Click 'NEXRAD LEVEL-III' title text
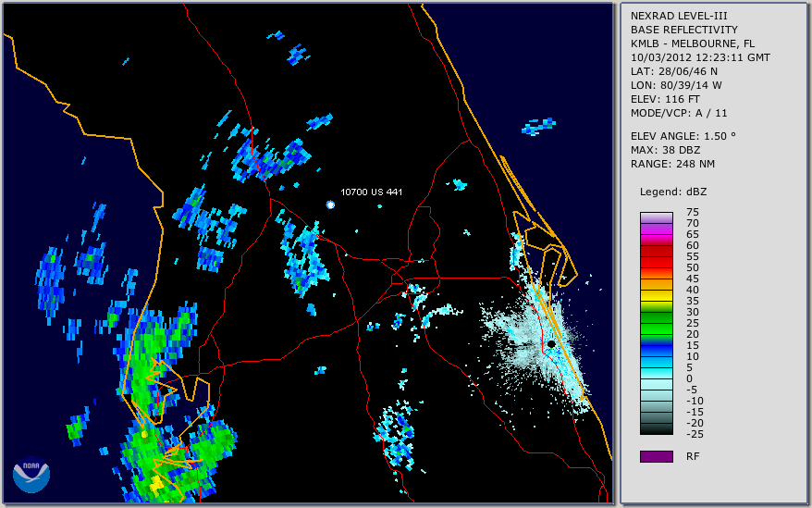The width and height of the screenshot is (812, 508). (x=679, y=16)
